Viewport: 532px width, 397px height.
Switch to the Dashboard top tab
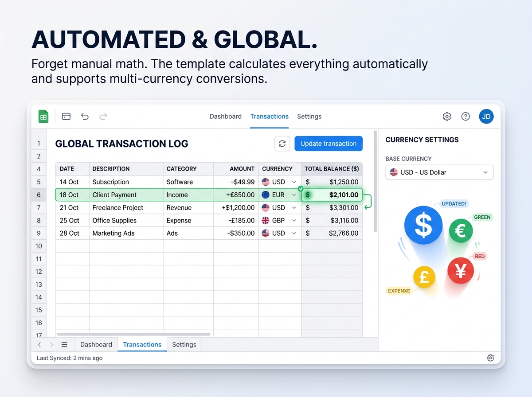225,117
